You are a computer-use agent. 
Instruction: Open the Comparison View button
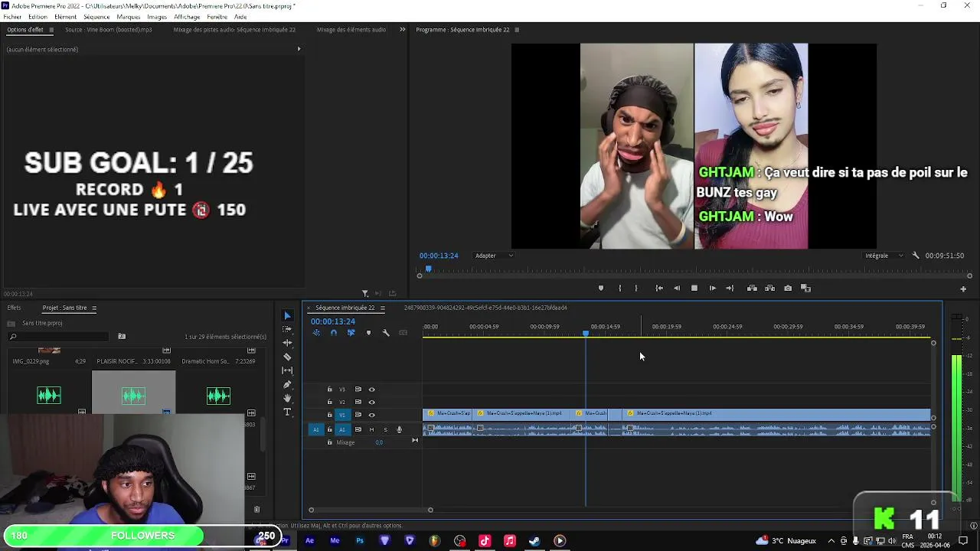click(x=805, y=289)
